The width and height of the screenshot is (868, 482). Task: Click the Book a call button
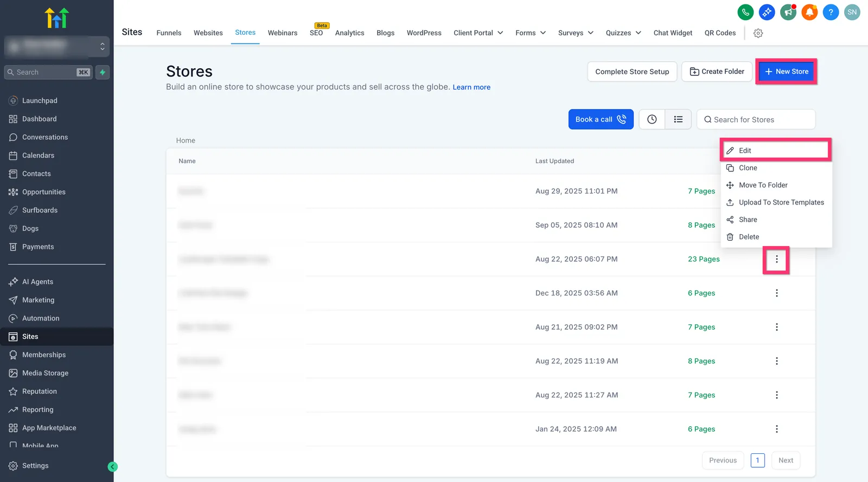tap(601, 119)
